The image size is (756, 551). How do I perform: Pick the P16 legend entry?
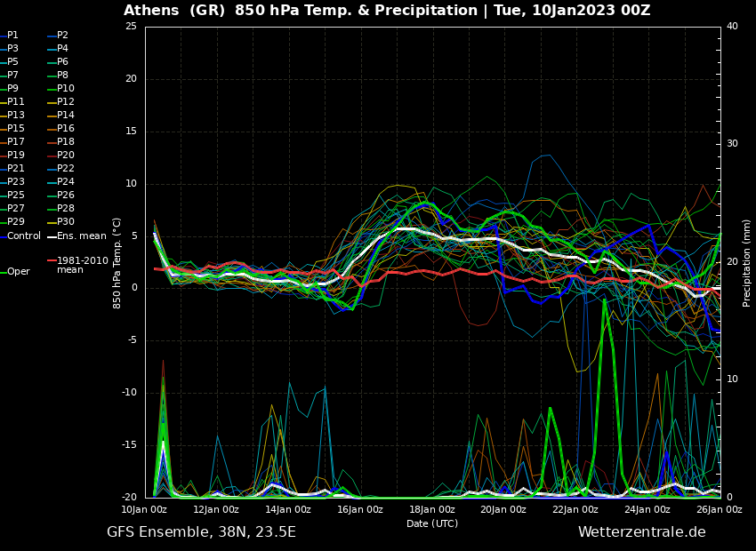60,129
